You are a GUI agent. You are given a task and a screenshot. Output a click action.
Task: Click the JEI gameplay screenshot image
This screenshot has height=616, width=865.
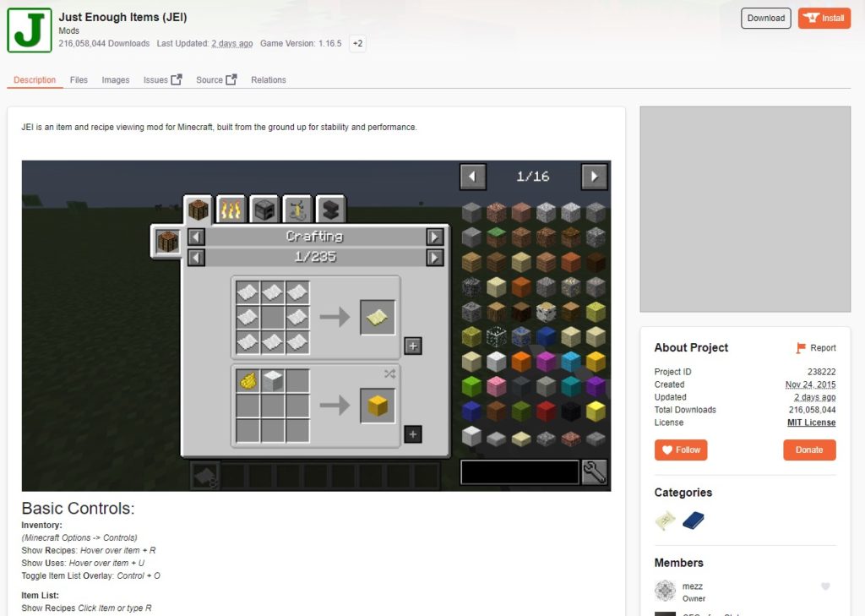[x=316, y=325]
